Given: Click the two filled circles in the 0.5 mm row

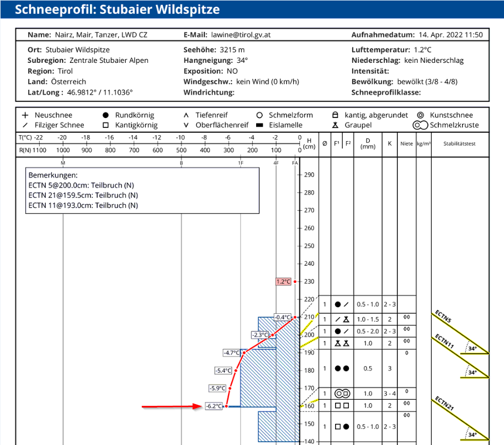Looking at the screenshot, I should [342, 368].
